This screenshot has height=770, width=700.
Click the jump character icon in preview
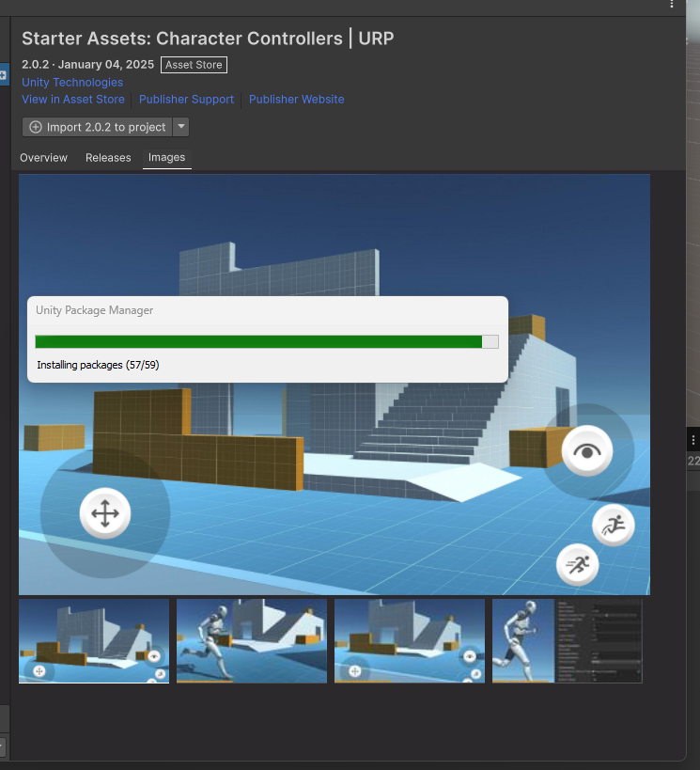(614, 526)
